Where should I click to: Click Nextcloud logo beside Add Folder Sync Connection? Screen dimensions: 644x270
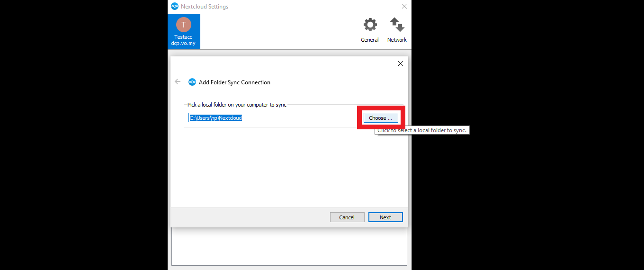pos(192,82)
